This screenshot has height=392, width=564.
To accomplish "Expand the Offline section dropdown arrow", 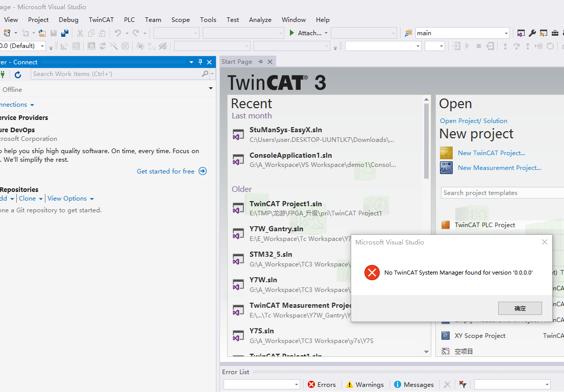I will (210, 88).
